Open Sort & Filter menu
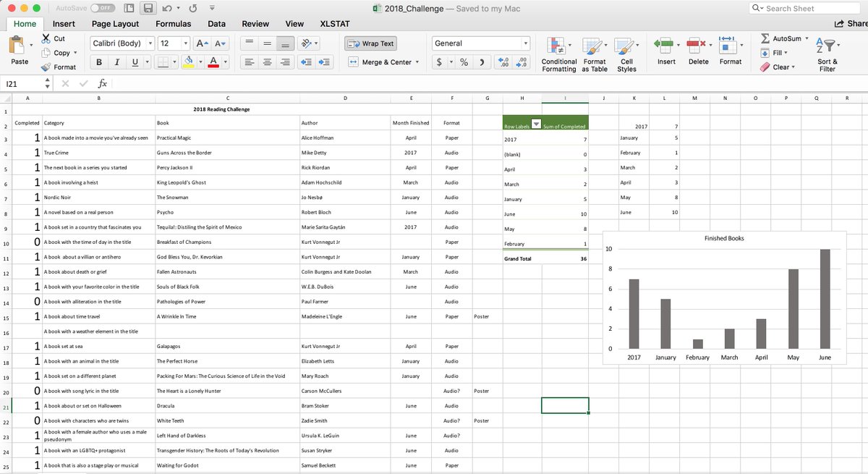 [x=827, y=54]
